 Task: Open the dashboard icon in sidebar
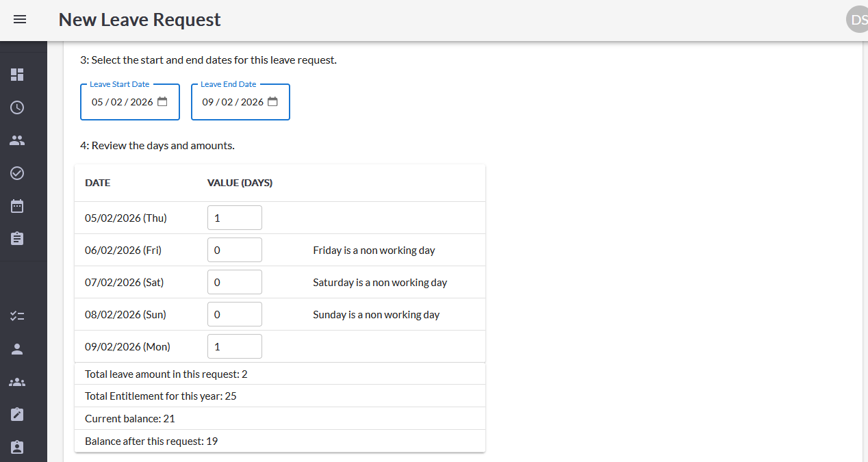click(17, 75)
